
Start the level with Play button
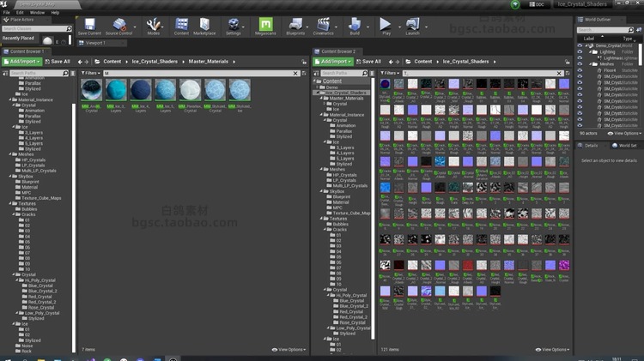click(386, 26)
